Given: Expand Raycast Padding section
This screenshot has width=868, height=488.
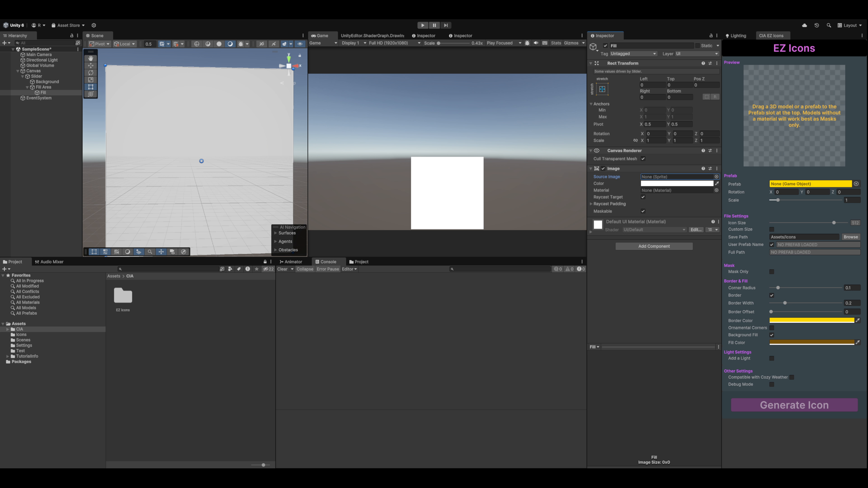Looking at the screenshot, I should 591,204.
